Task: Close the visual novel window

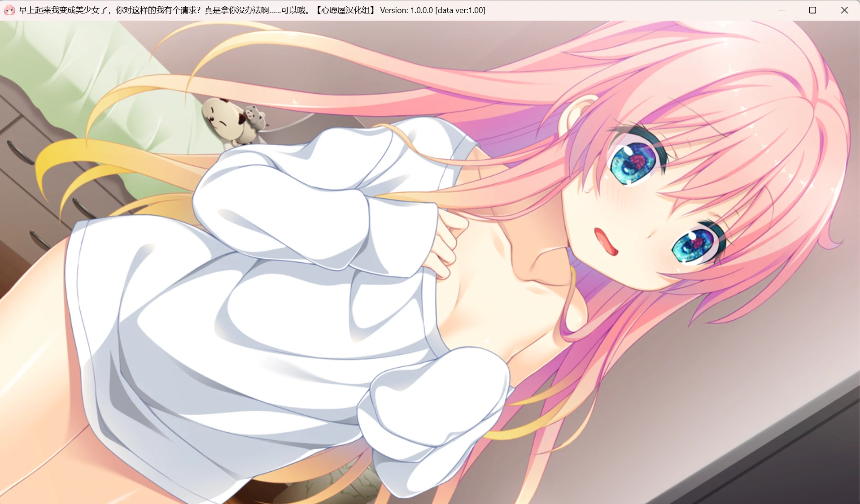Action: (x=844, y=10)
